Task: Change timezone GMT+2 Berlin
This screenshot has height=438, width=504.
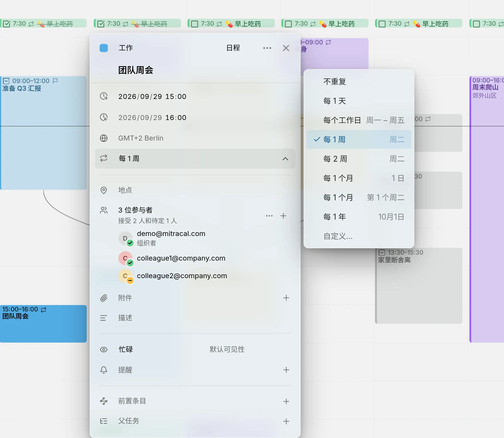Action: pyautogui.click(x=141, y=138)
